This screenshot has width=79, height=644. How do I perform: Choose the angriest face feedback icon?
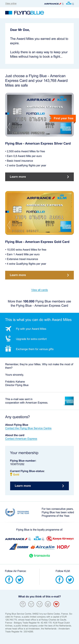pyautogui.click(x=23, y=604)
